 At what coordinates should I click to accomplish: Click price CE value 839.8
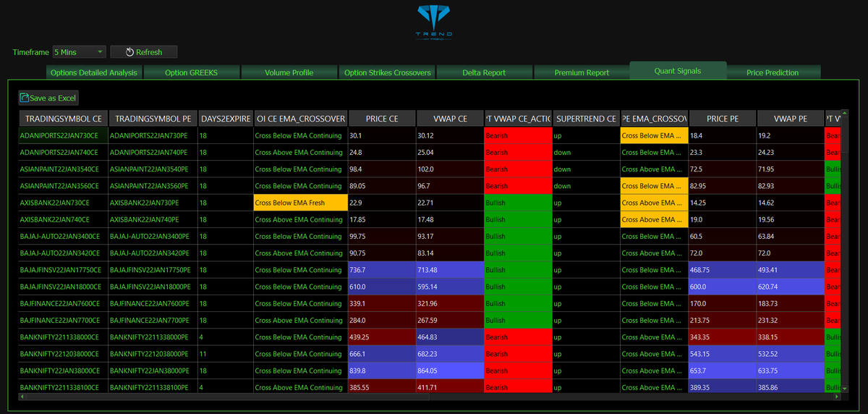point(381,371)
